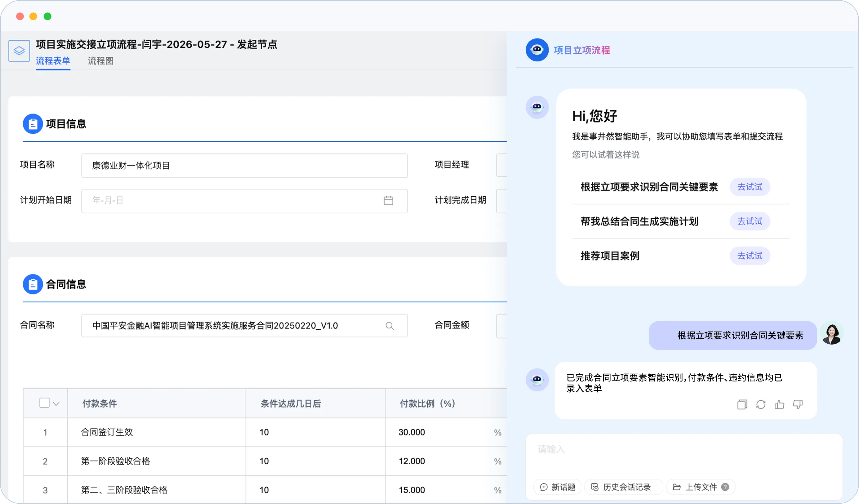This screenshot has width=859, height=504.
Task: Click the 项目名称 input field
Action: [x=244, y=166]
